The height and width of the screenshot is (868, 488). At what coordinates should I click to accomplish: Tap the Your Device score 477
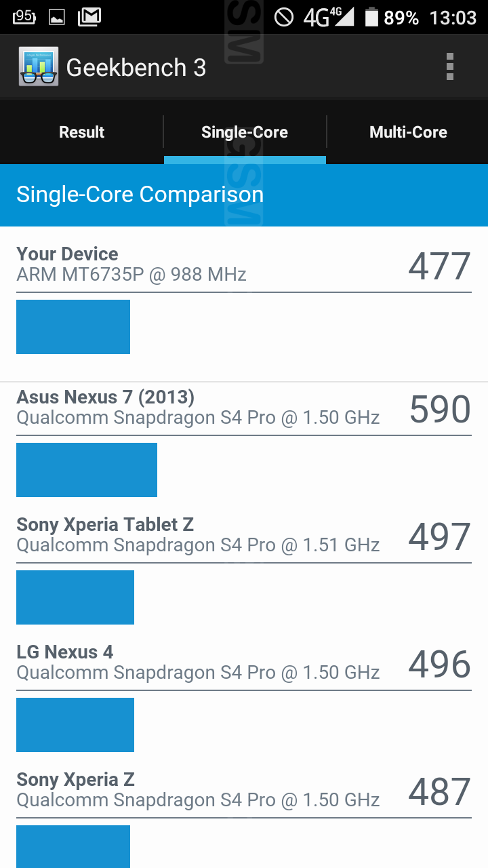point(439,266)
